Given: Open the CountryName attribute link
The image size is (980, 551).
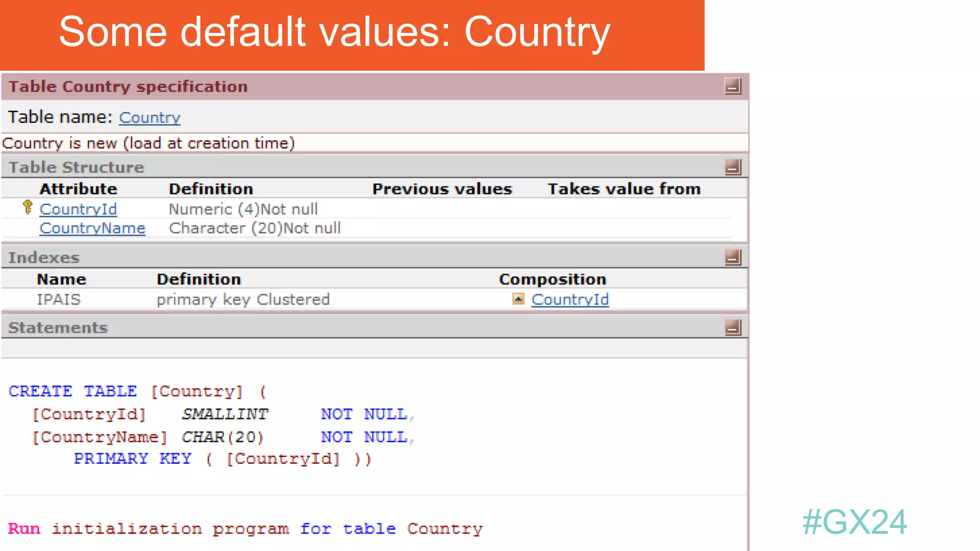Looking at the screenshot, I should (92, 229).
